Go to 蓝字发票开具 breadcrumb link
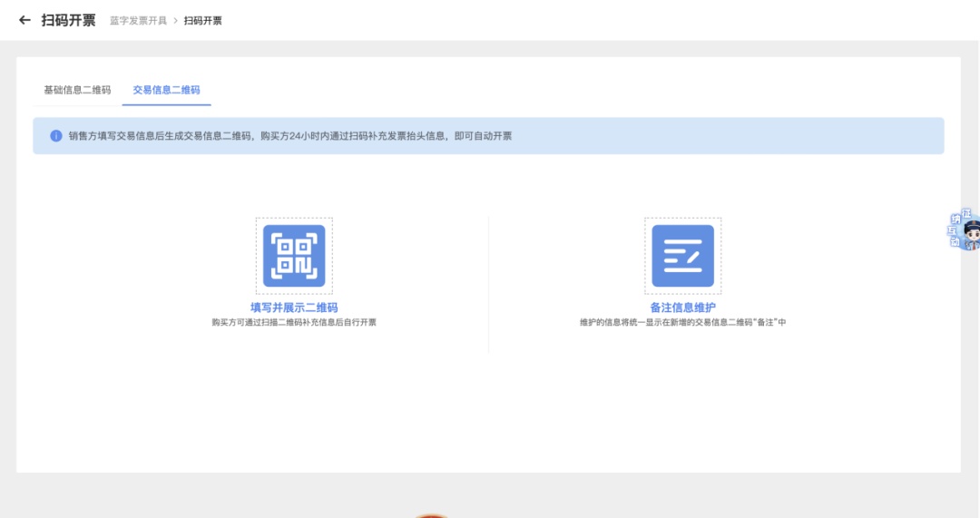This screenshot has height=518, width=980. [x=138, y=21]
